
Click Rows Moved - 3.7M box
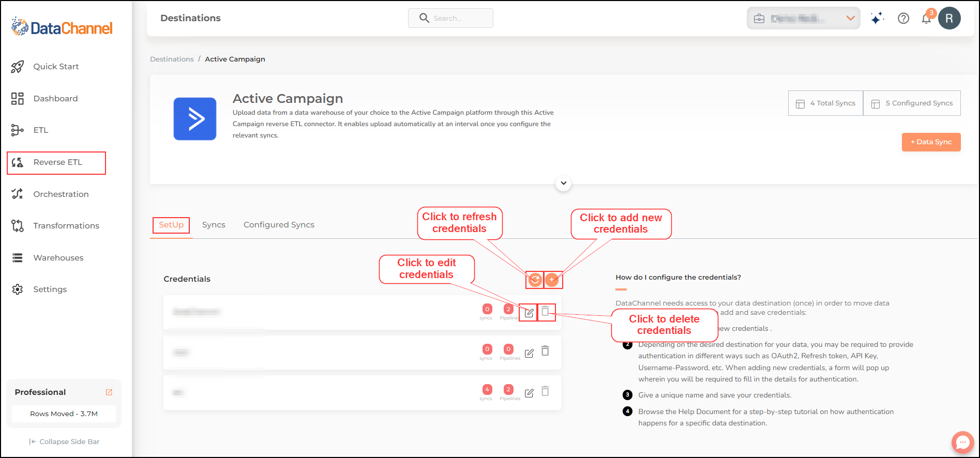(64, 414)
